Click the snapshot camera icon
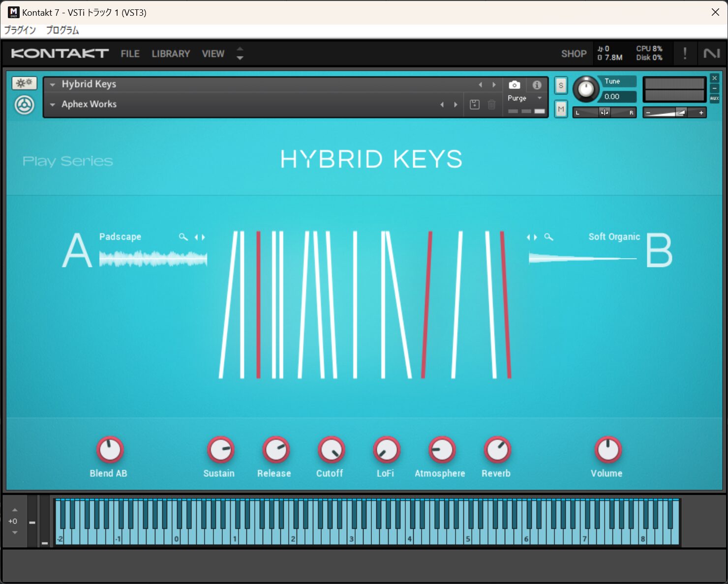The image size is (728, 584). tap(514, 85)
